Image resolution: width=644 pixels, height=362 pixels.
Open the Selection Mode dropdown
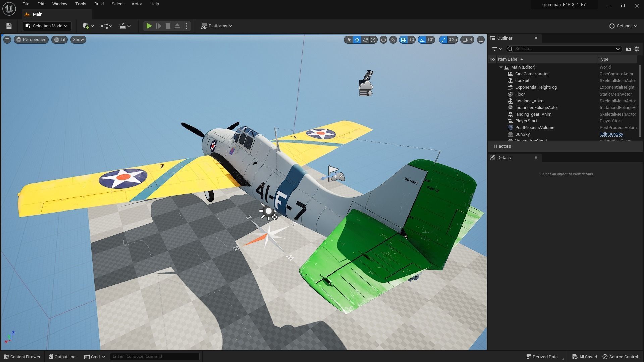47,26
